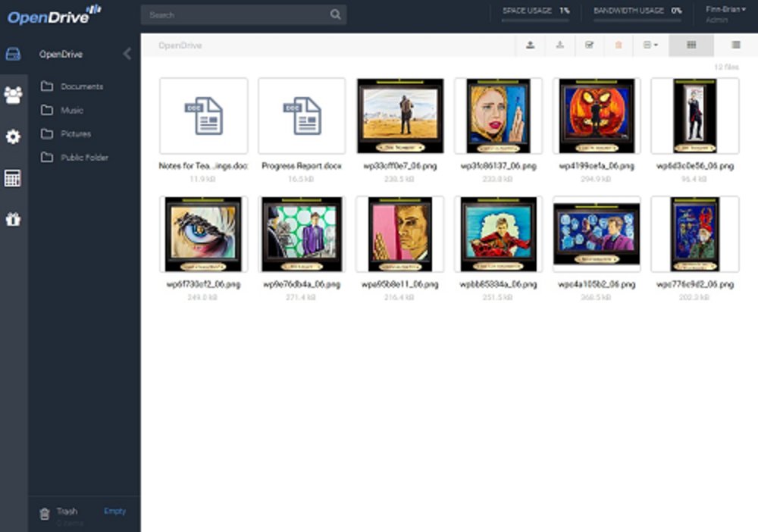758x532 pixels.
Task: Open the Music folder
Action: point(62,110)
